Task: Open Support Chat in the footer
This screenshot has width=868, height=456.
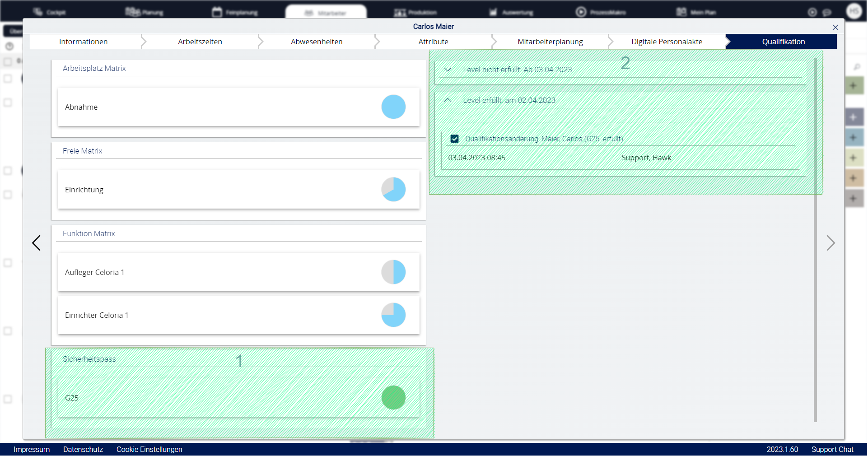Action: (832, 450)
